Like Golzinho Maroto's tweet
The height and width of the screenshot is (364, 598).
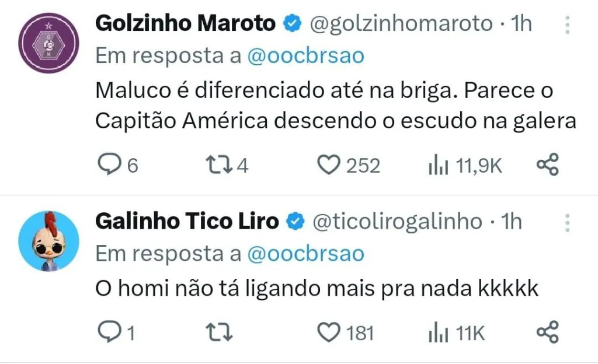pos(329,166)
